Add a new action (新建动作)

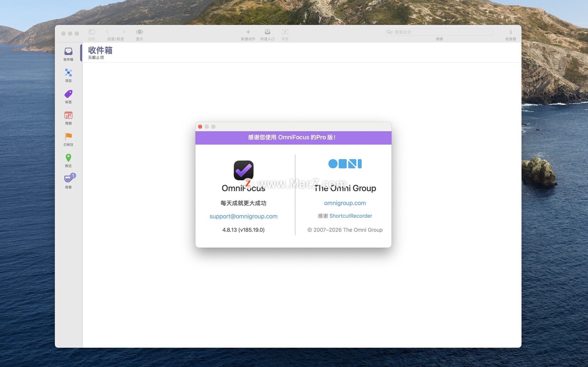pos(248,32)
